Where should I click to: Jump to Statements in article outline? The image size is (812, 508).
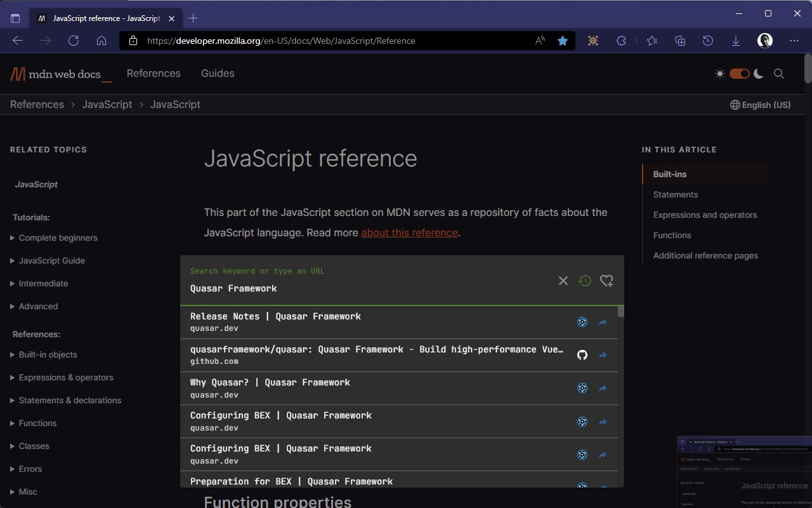click(x=676, y=194)
